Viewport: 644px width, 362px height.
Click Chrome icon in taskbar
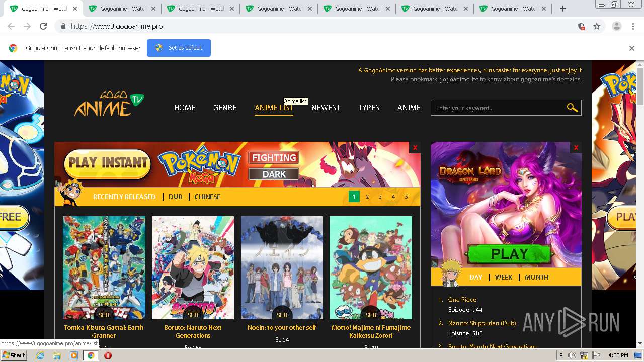[x=91, y=355]
